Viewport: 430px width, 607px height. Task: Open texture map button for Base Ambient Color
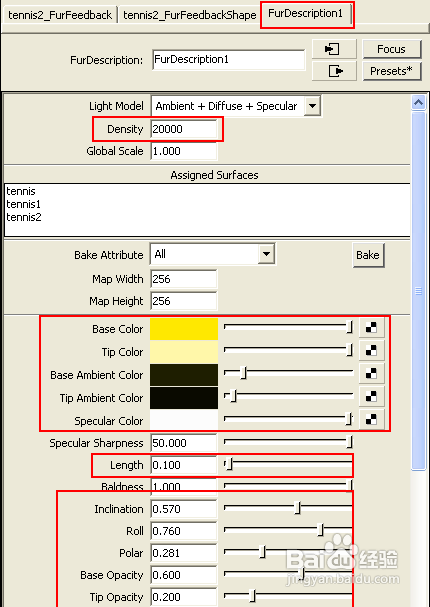coord(372,374)
